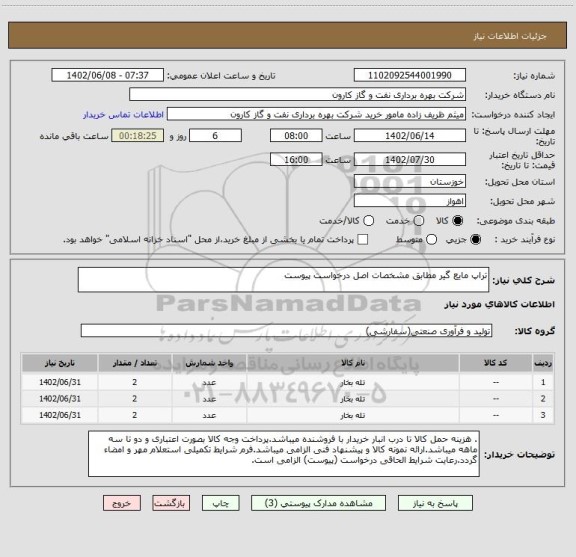Select the خدمت radio button
The image size is (576, 557).
click(419, 221)
